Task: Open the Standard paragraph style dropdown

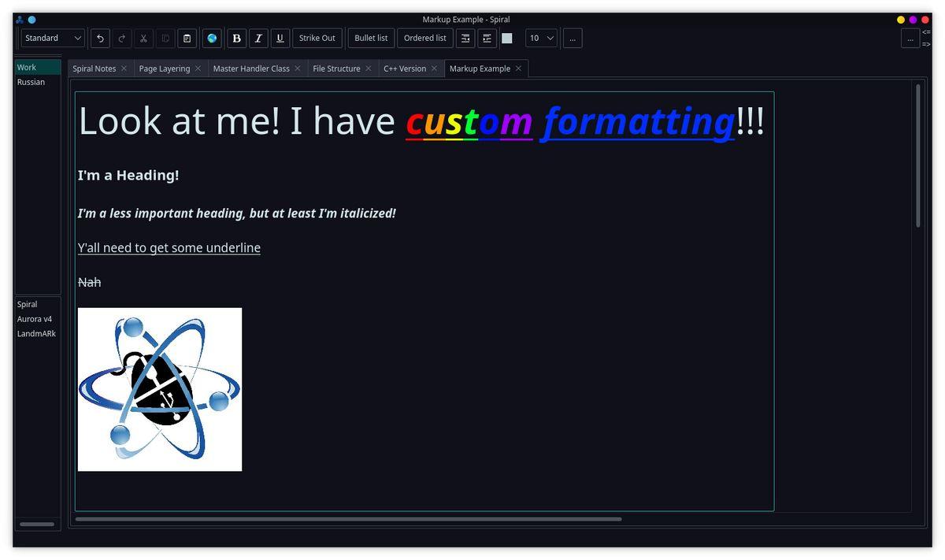Action: pyautogui.click(x=53, y=38)
